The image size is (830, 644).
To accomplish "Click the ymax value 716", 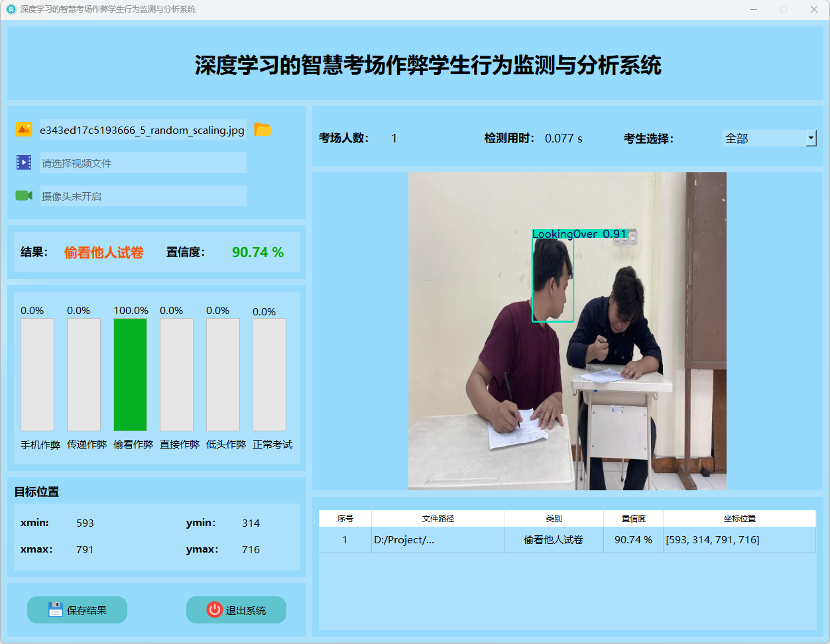I will tap(251, 549).
